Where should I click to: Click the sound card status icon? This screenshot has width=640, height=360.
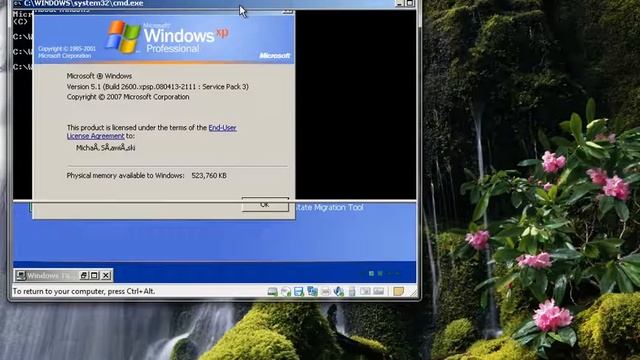click(x=339, y=291)
